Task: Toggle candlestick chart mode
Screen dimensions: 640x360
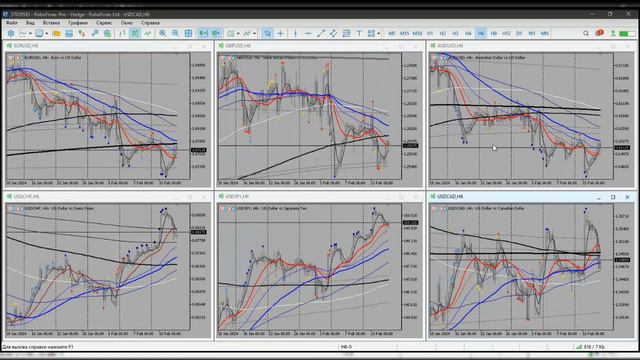Action: point(135,33)
